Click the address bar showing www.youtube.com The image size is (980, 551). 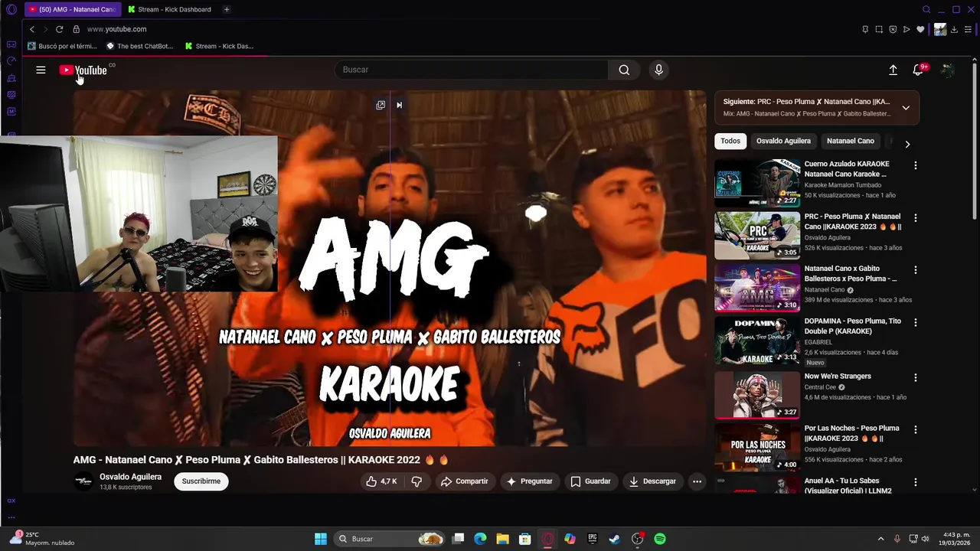[x=116, y=29]
